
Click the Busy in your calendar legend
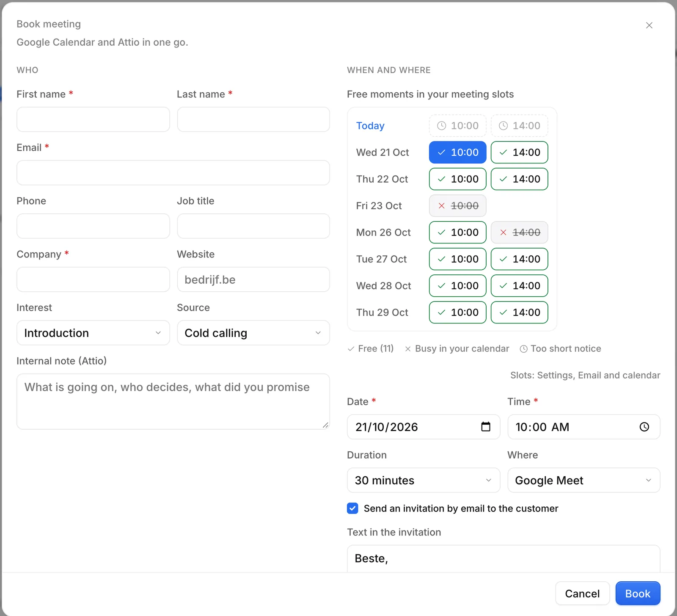[457, 348]
